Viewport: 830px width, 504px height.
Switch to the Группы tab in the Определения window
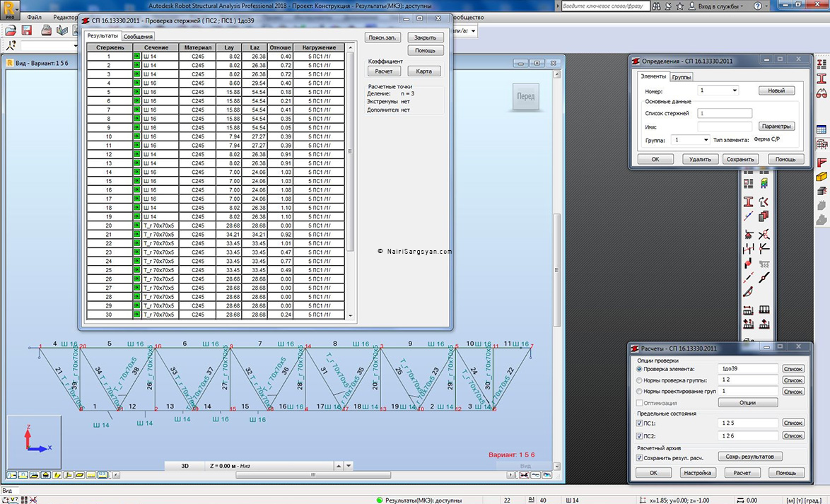click(682, 77)
